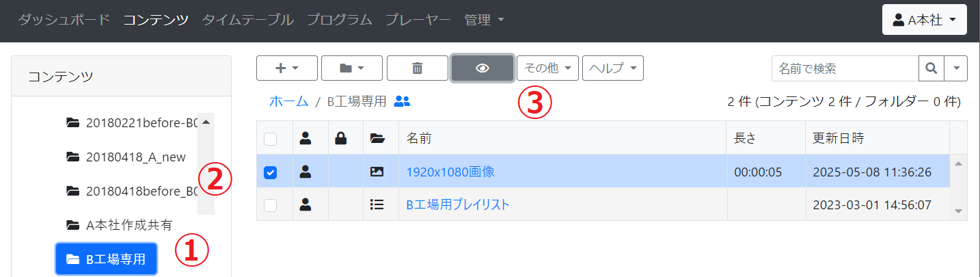Click the 名前で検索 search field
980x277 pixels.
tap(845, 68)
